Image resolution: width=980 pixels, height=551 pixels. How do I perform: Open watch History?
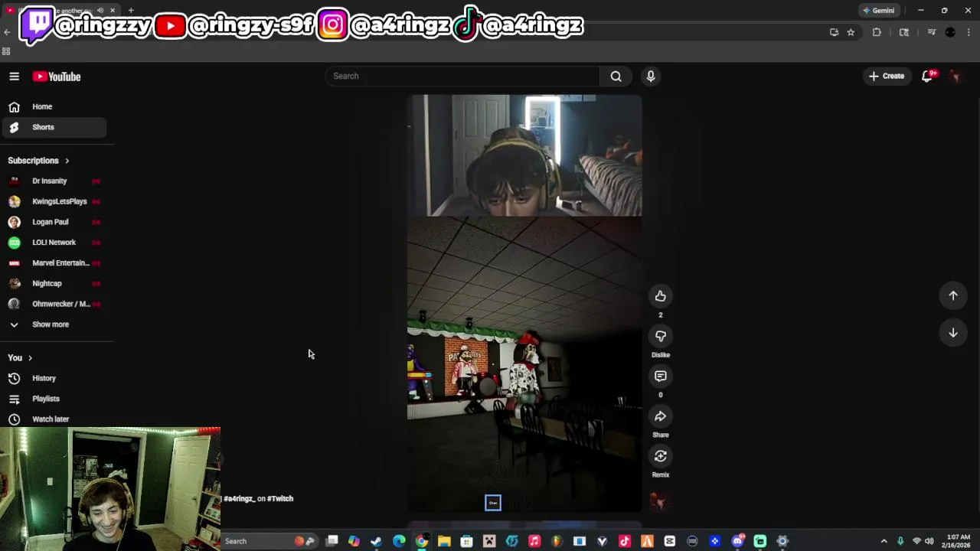pos(54,378)
